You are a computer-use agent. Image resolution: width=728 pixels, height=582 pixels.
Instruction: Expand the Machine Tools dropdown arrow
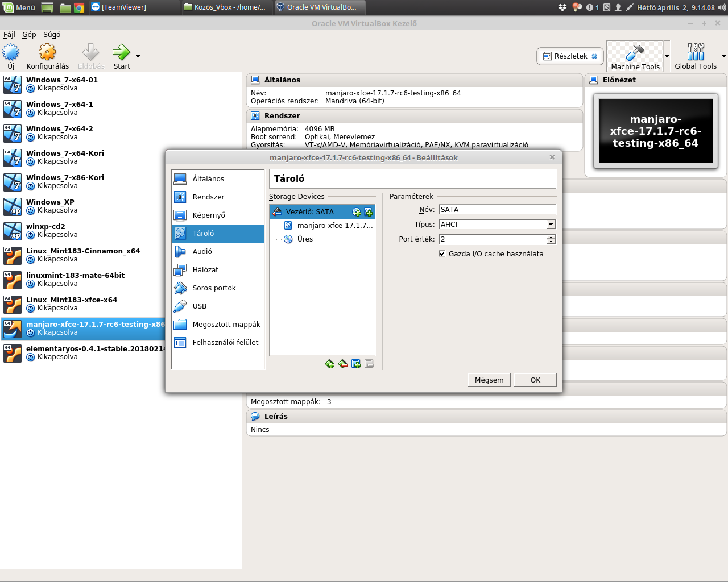667,56
